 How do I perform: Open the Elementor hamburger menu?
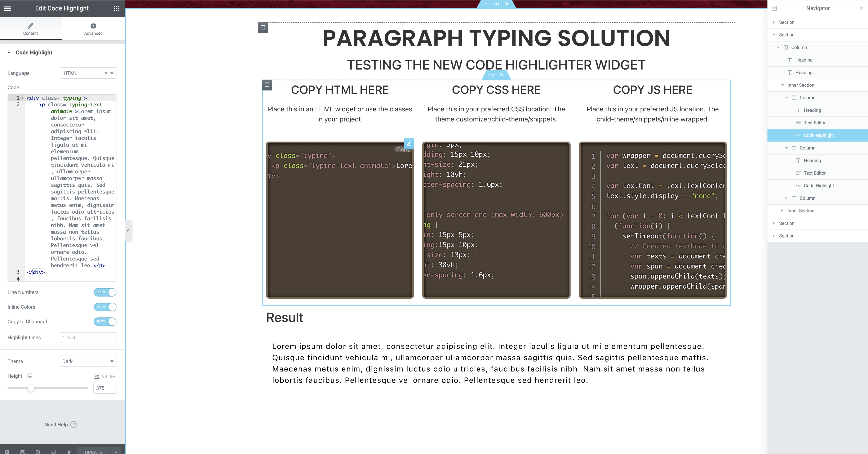pos(7,8)
